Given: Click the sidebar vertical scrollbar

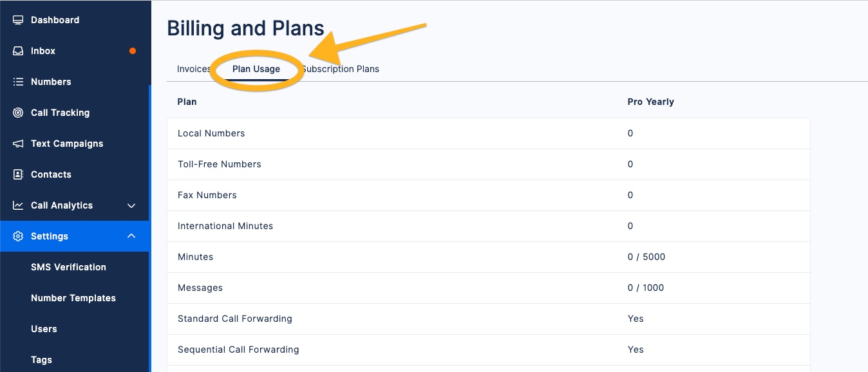Looking at the screenshot, I should (150, 228).
